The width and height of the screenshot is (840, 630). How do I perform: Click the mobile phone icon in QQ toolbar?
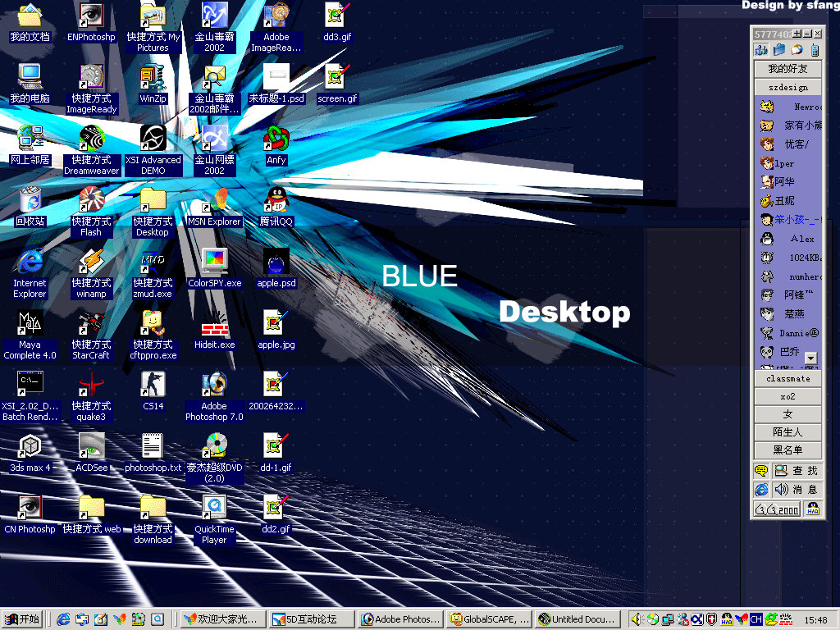[x=814, y=50]
